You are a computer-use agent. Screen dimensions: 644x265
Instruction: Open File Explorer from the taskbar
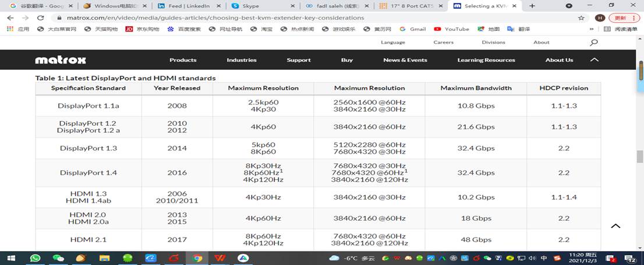pos(105,258)
